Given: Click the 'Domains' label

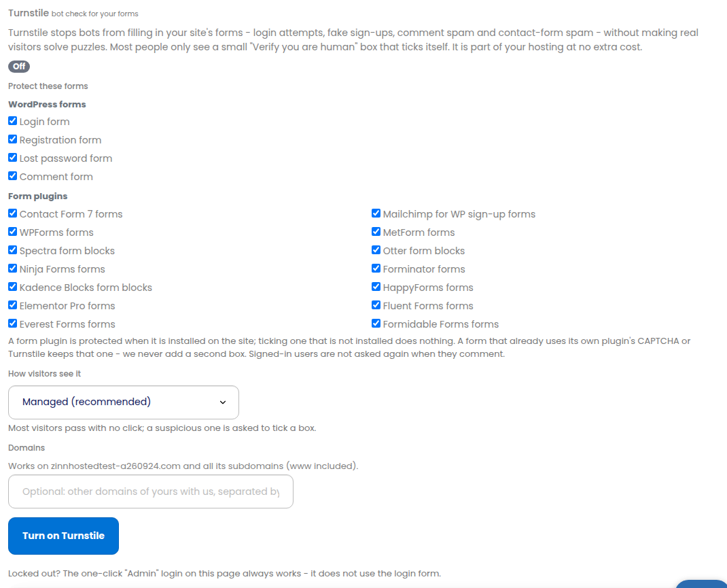Looking at the screenshot, I should pyautogui.click(x=26, y=448).
